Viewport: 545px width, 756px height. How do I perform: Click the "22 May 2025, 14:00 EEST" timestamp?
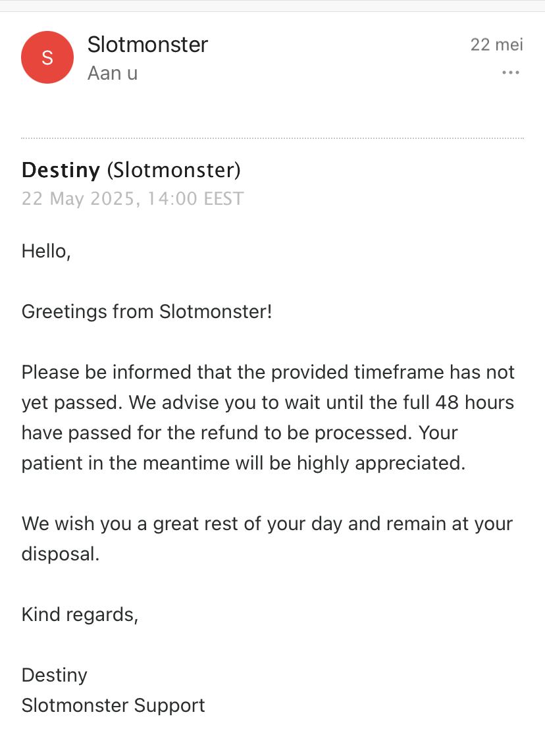point(132,198)
